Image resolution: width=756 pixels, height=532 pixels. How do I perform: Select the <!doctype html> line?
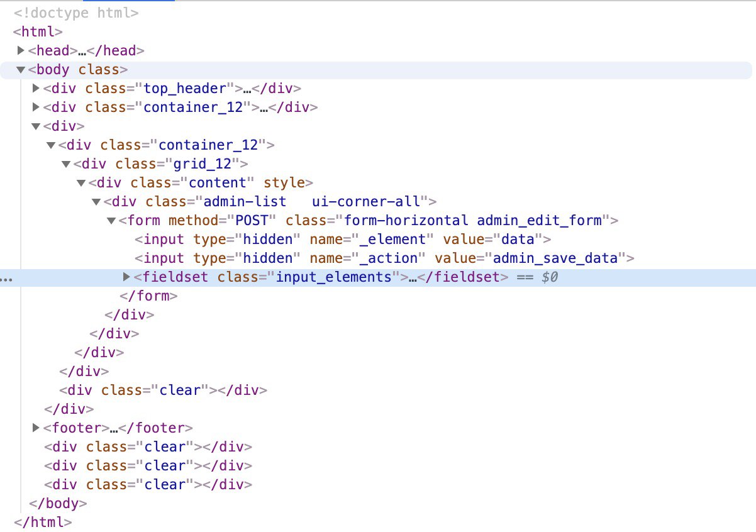click(x=77, y=13)
